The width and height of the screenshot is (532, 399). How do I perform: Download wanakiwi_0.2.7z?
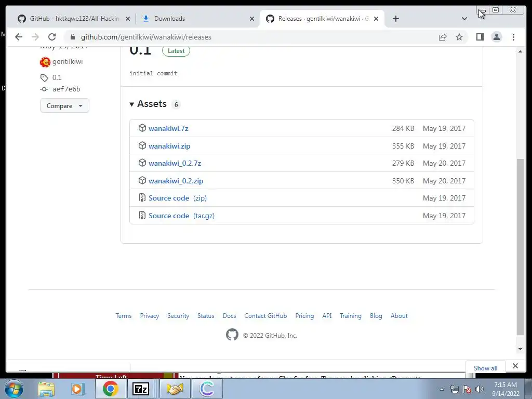175,163
